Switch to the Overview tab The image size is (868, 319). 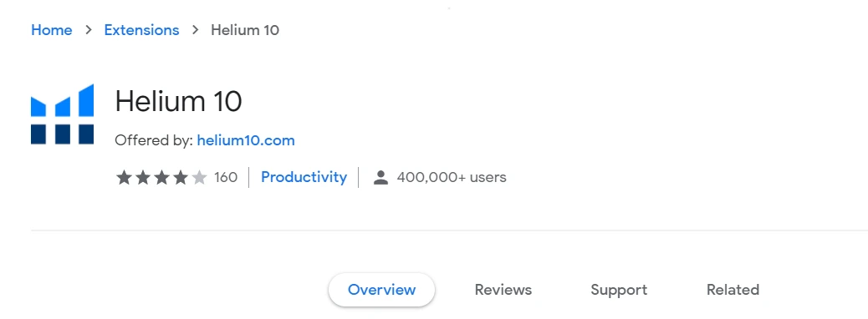[381, 290]
